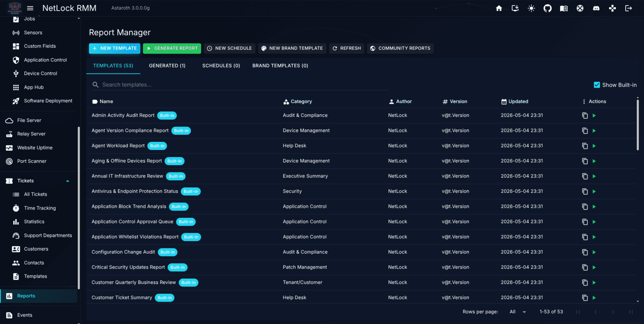This screenshot has width=644, height=324.
Task: Switch to the Generated (1) tab
Action: (167, 66)
